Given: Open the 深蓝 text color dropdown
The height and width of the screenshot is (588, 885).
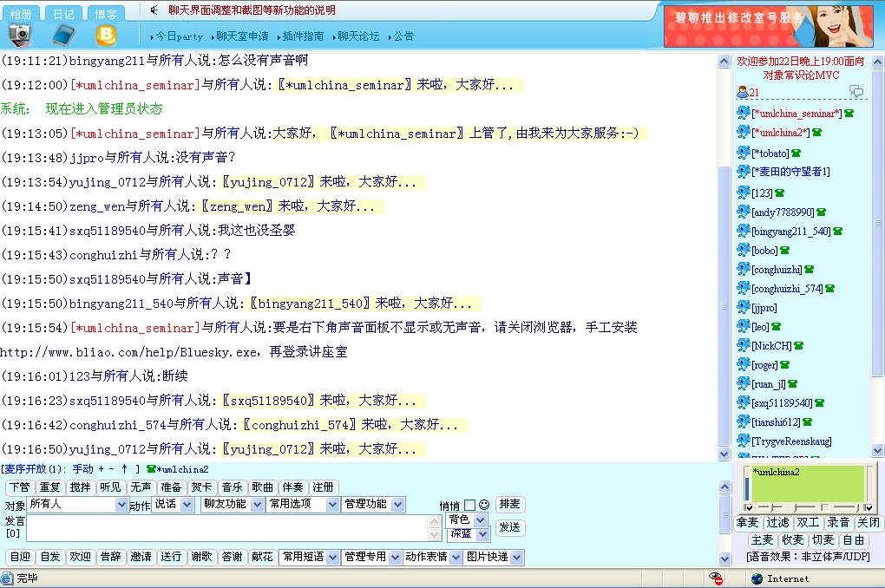Looking at the screenshot, I should coord(469,534).
